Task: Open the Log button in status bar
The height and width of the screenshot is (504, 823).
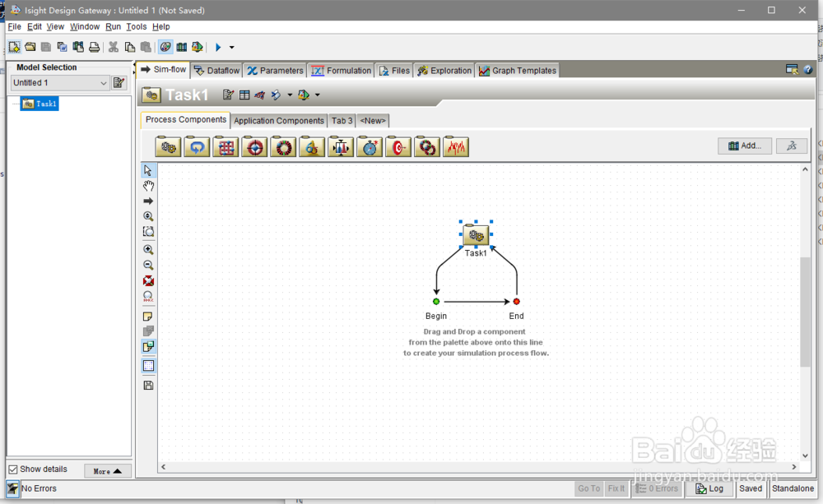Action: 709,488
